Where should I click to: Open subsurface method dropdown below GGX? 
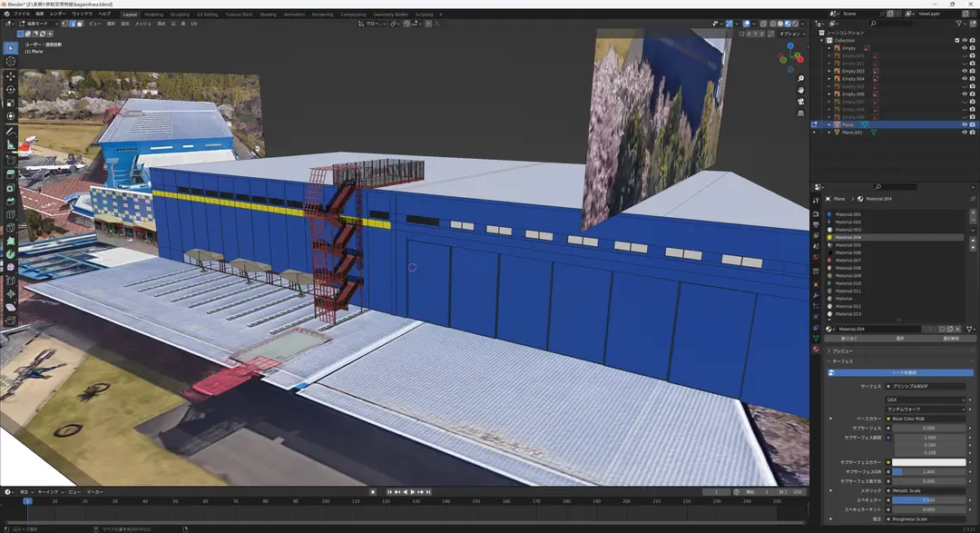pyautogui.click(x=925, y=410)
